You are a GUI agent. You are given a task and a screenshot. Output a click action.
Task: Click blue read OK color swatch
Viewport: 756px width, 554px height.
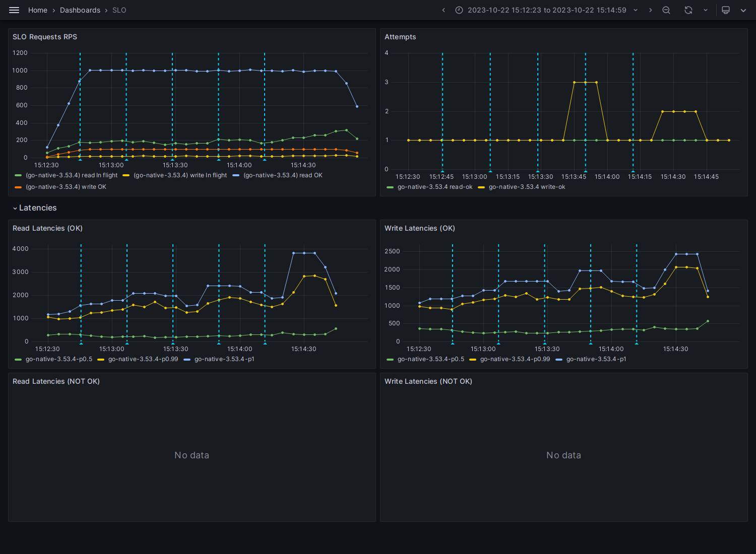[x=236, y=175]
